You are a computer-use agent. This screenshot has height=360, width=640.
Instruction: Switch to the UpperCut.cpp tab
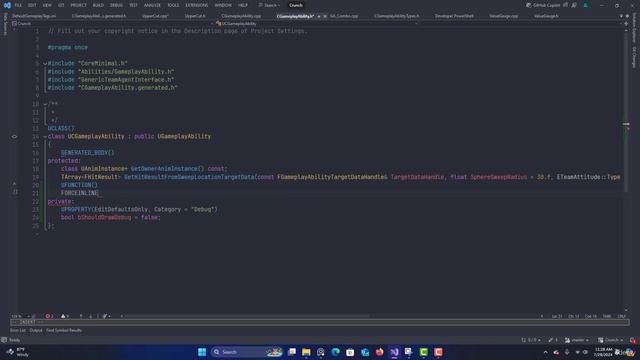click(x=155, y=16)
